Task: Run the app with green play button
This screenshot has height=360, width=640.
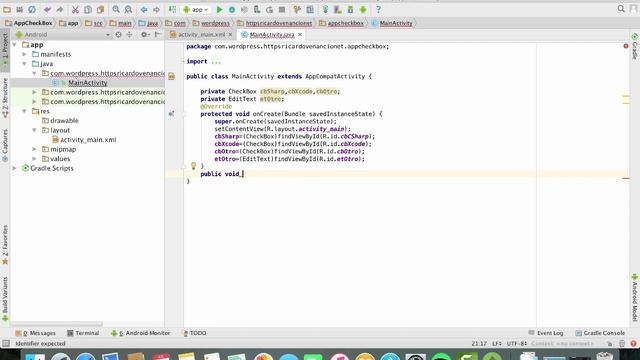Action: (219, 9)
